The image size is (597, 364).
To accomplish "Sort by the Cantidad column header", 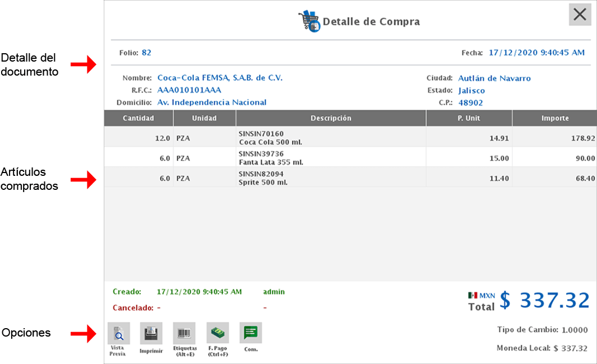I will click(x=138, y=118).
